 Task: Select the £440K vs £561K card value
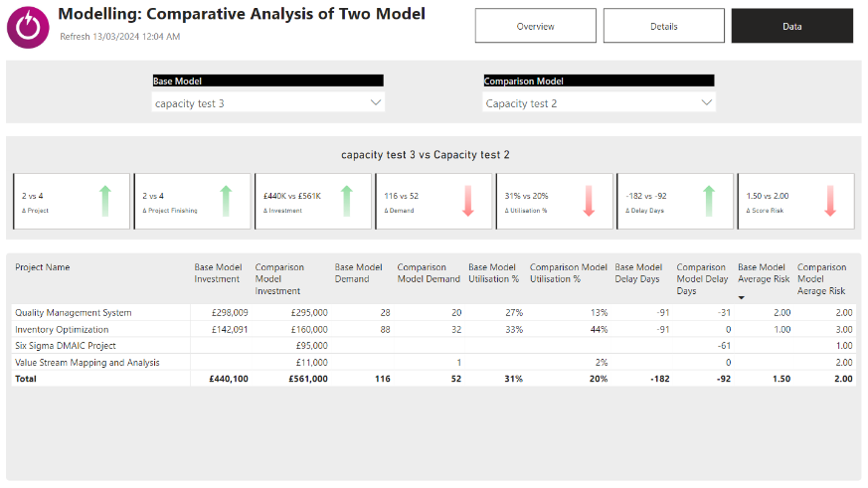[x=291, y=196]
